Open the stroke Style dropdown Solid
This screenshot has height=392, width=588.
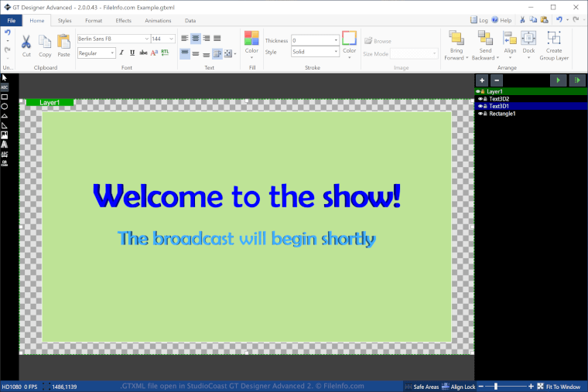click(x=336, y=52)
